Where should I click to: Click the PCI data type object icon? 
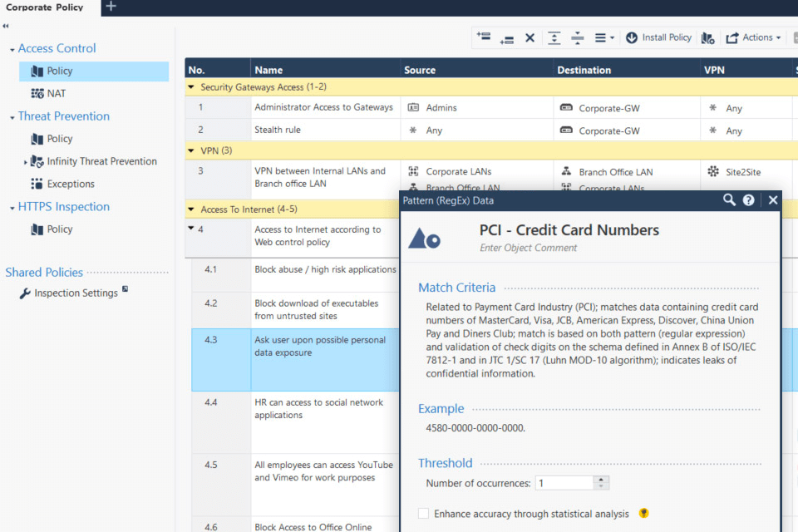pyautogui.click(x=424, y=239)
